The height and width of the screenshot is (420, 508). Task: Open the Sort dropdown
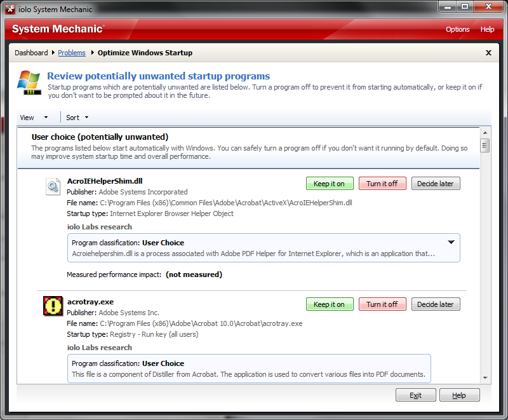coord(77,118)
